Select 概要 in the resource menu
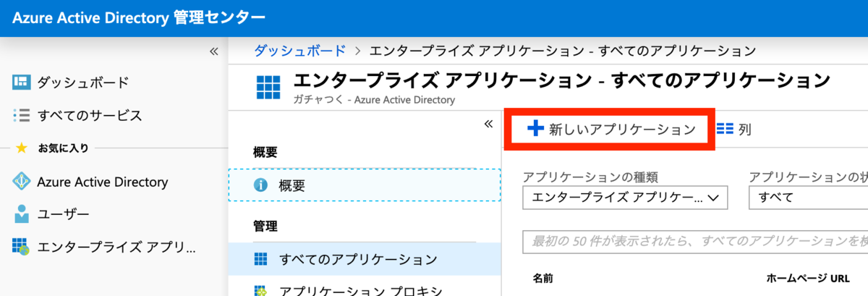868x296 pixels. point(365,185)
